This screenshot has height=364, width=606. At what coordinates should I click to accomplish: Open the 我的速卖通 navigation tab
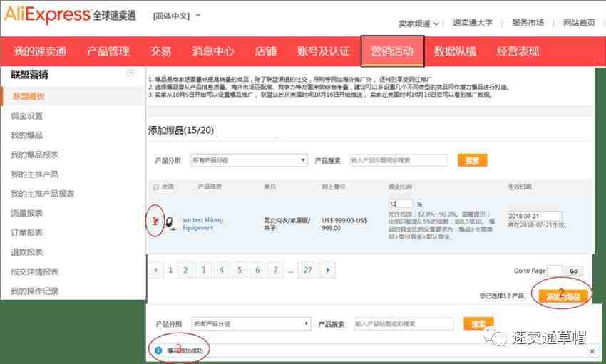tap(40, 51)
